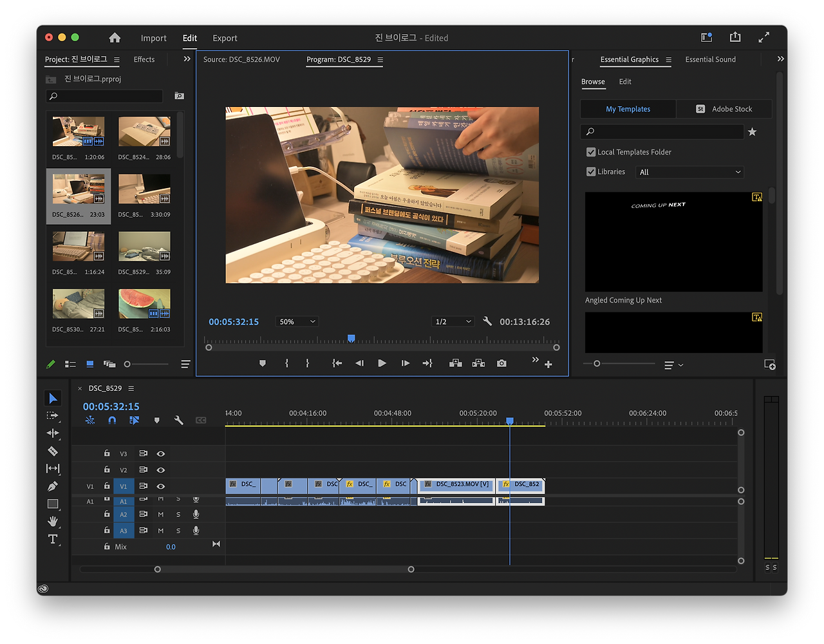Click the Adobe Stock button
This screenshot has height=644, width=824.
[724, 109]
